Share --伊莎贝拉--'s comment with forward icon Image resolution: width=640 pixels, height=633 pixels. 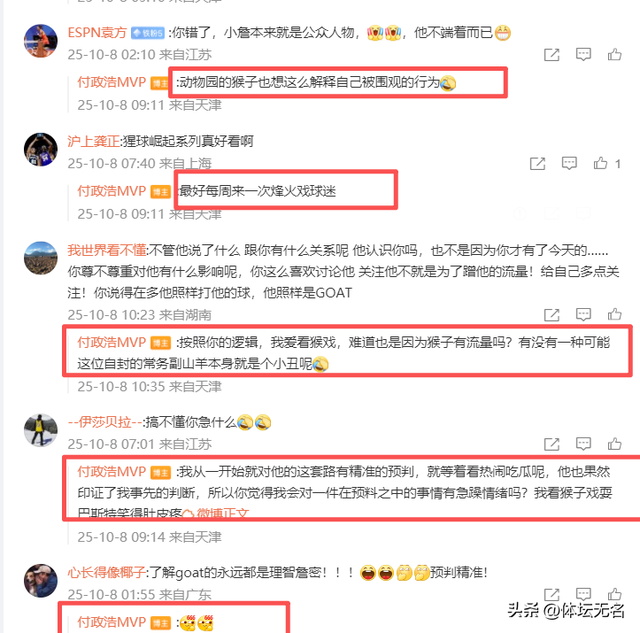coord(551,444)
